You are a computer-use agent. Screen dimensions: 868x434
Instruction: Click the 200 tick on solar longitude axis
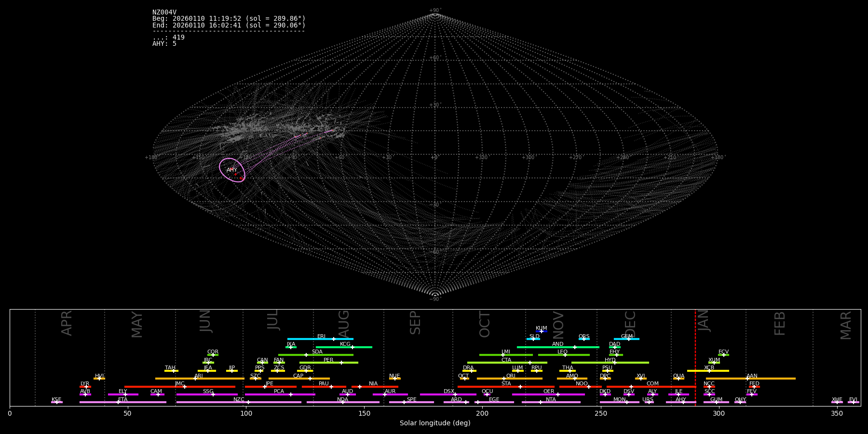pos(482,413)
